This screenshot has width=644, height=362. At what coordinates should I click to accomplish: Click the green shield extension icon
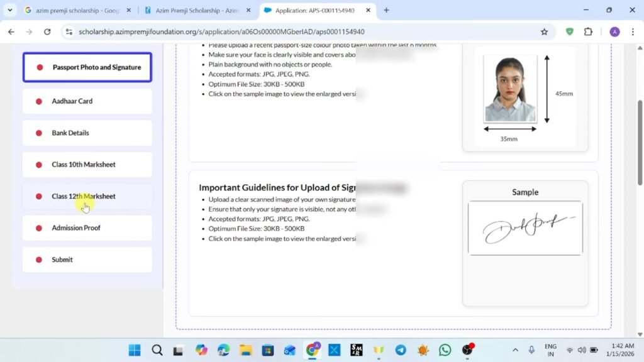(569, 31)
